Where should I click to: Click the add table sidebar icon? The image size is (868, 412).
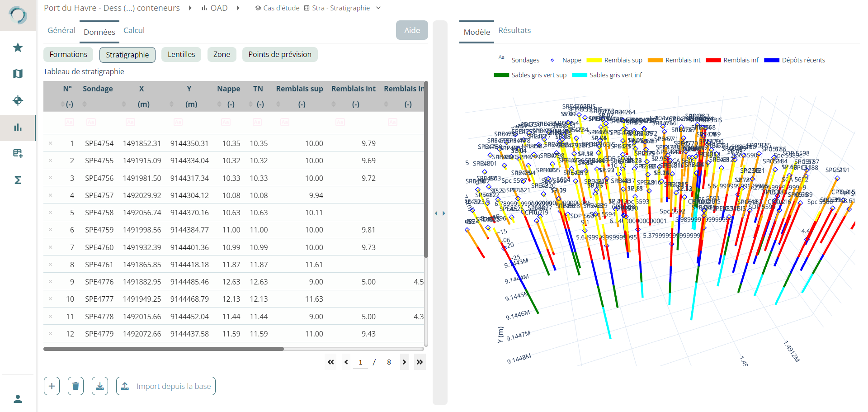tap(18, 153)
